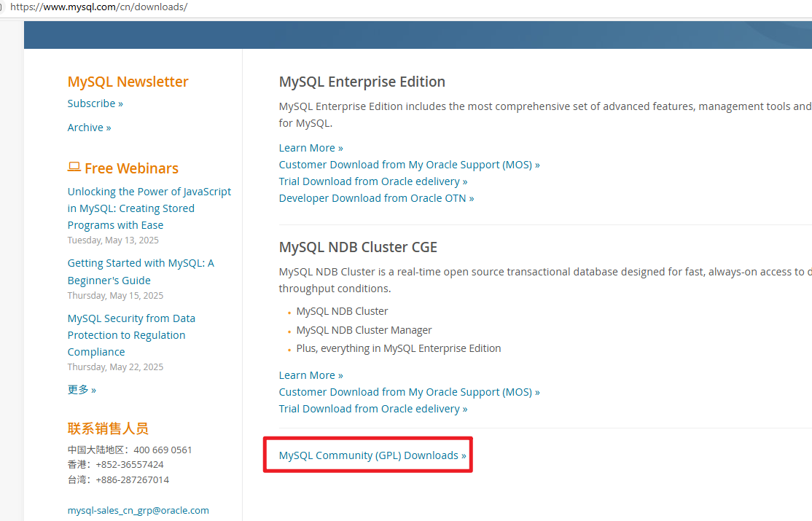
Task: Click the MySQL Newsletter heading
Action: [x=128, y=82]
